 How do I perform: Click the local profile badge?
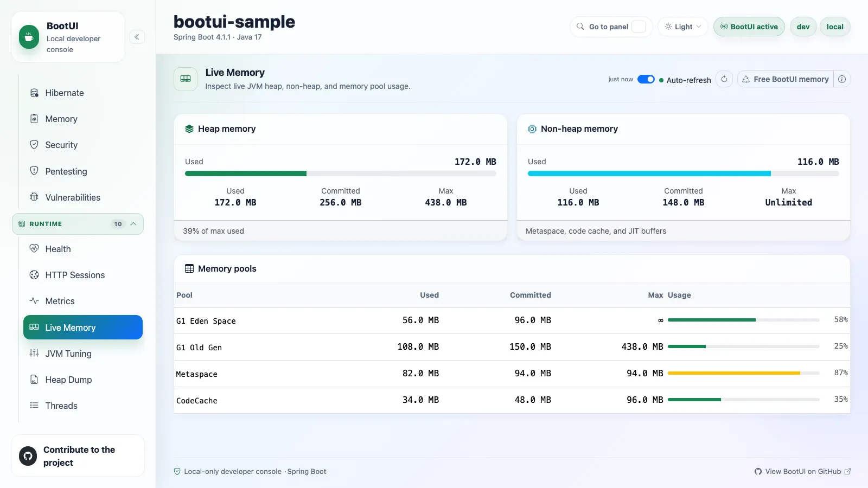click(x=835, y=27)
